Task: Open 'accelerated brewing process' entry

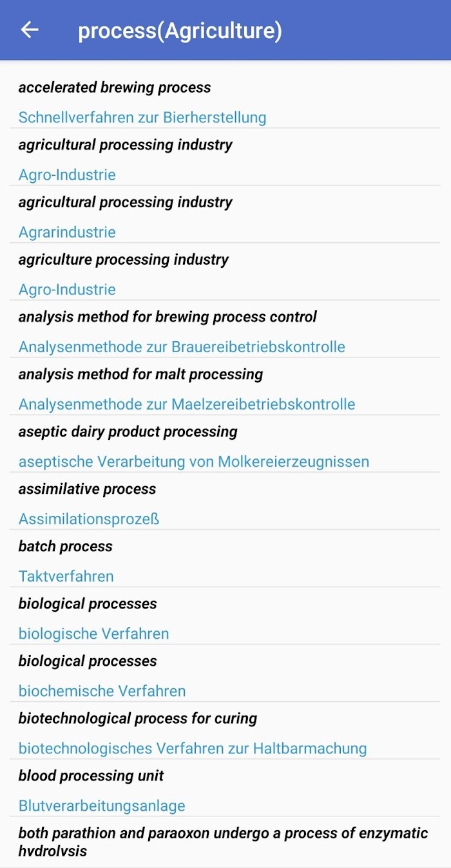Action: (115, 88)
